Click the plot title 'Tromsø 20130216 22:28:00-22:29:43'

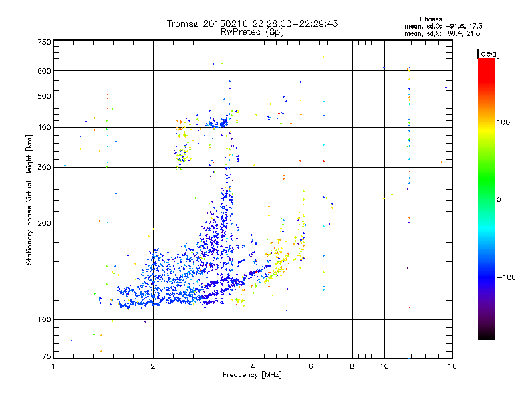252,23
